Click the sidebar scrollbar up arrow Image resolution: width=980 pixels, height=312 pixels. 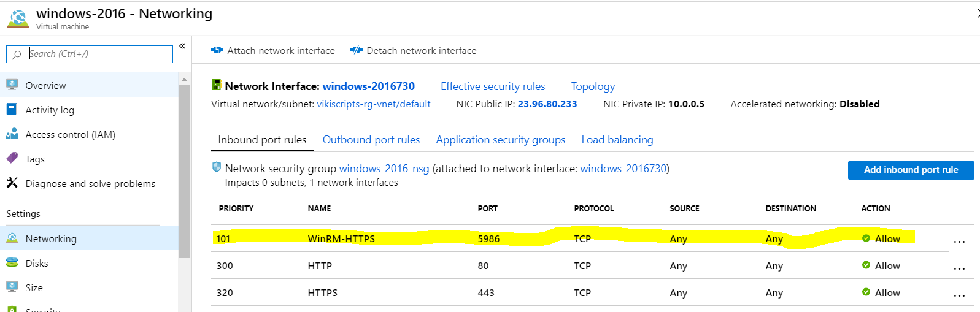click(x=184, y=79)
